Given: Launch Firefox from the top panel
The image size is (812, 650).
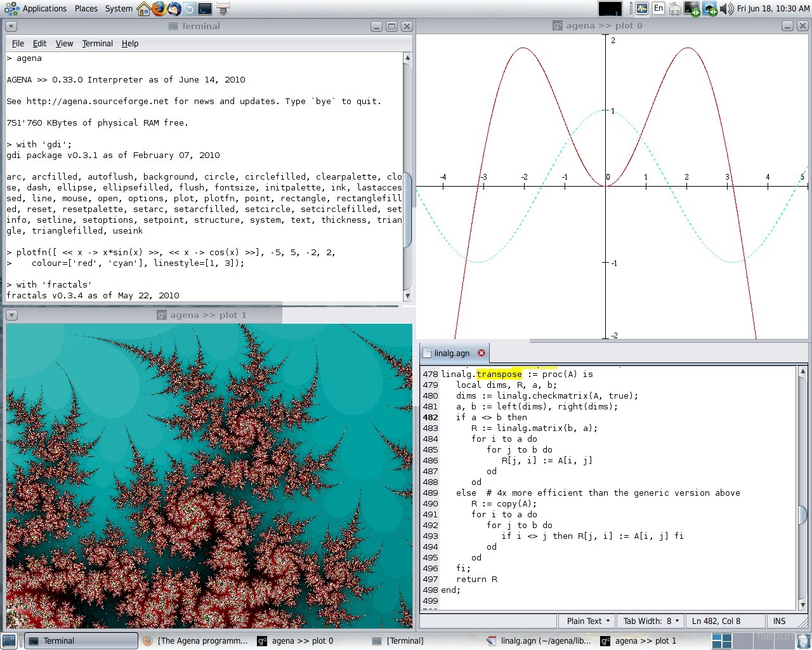Looking at the screenshot, I should pos(159,9).
